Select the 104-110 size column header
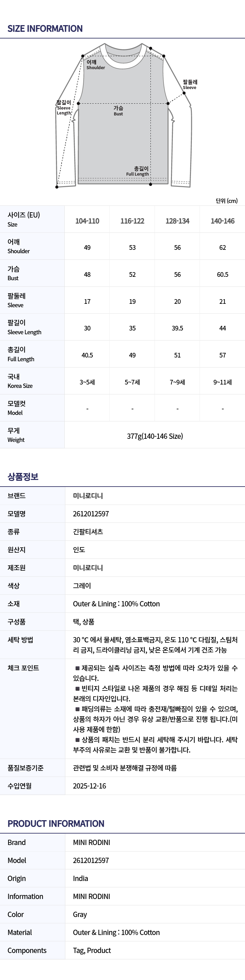 pyautogui.click(x=87, y=221)
